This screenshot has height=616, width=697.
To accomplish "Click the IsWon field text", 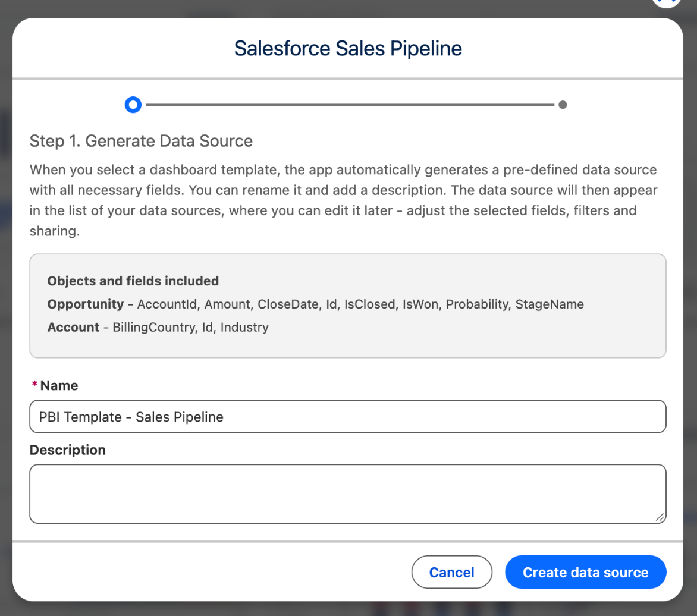I will pyautogui.click(x=420, y=304).
